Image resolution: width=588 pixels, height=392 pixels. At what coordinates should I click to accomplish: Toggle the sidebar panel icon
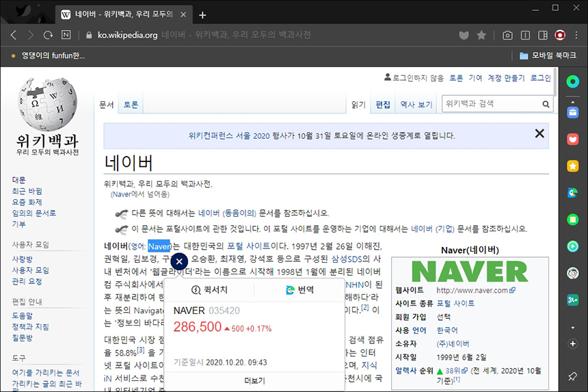point(543,36)
